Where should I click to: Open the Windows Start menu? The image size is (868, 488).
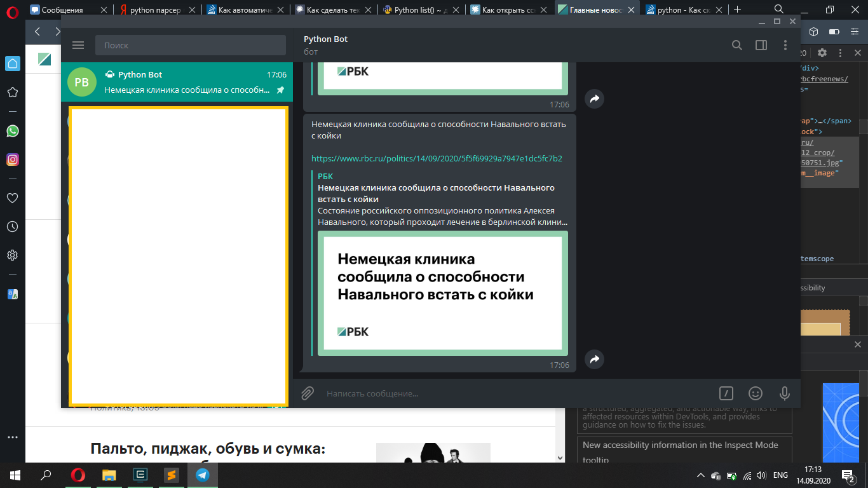pos(15,475)
